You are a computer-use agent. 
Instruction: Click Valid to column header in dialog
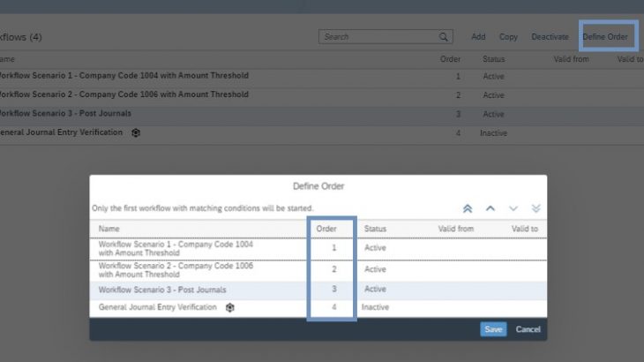525,229
